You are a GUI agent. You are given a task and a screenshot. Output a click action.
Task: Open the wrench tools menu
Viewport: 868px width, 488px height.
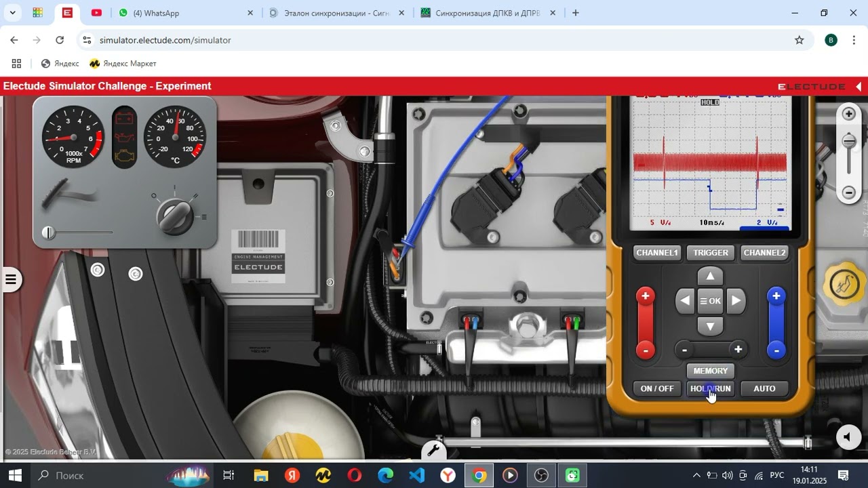coord(433,451)
